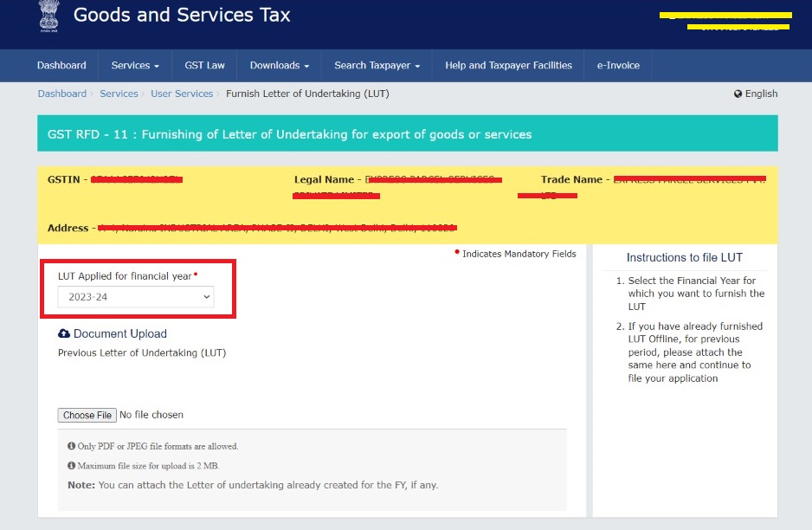Click info icon beside maximum file size note

[71, 465]
